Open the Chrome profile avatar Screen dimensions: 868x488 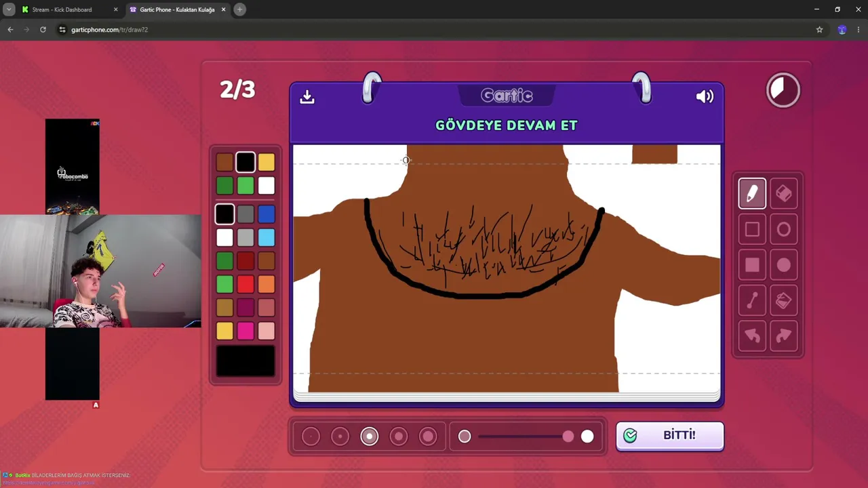coord(842,30)
